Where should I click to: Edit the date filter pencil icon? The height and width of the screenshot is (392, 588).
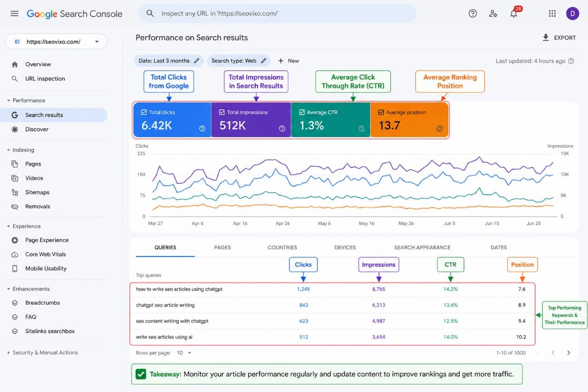pos(197,61)
